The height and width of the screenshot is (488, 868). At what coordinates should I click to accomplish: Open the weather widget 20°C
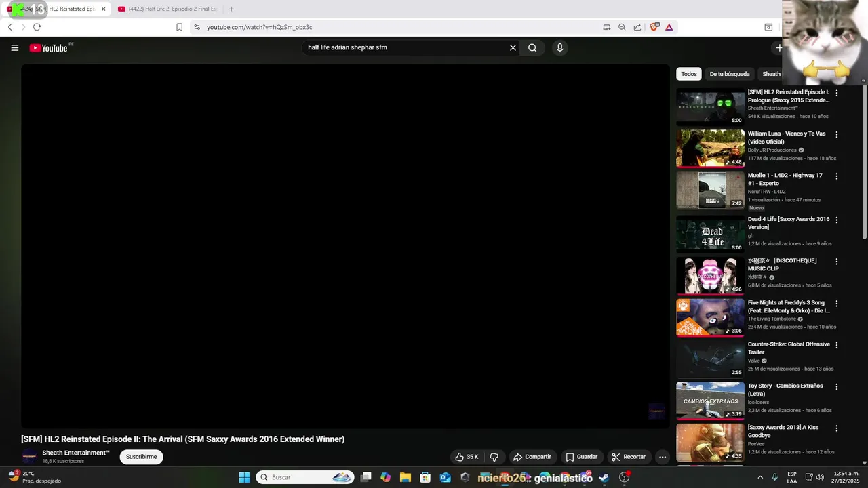point(34,477)
